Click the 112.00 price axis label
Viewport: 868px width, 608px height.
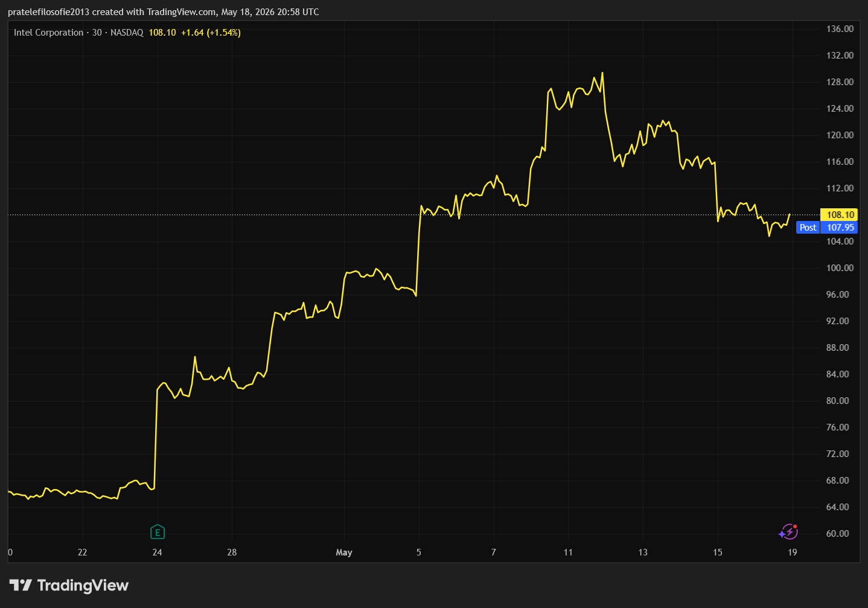point(840,188)
